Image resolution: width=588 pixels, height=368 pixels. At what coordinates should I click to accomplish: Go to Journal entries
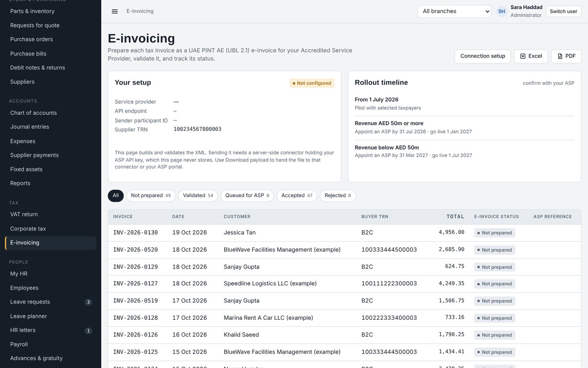click(x=51, y=127)
